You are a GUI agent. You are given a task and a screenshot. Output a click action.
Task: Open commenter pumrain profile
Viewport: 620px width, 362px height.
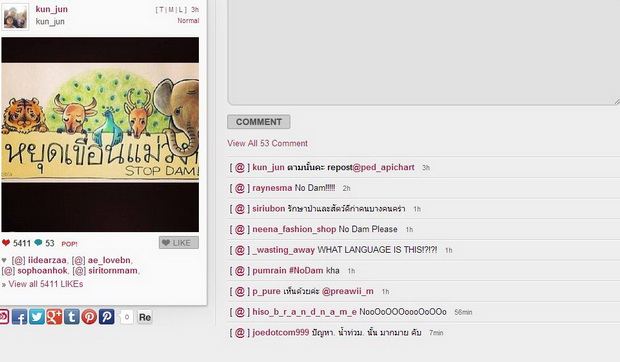[269, 271]
